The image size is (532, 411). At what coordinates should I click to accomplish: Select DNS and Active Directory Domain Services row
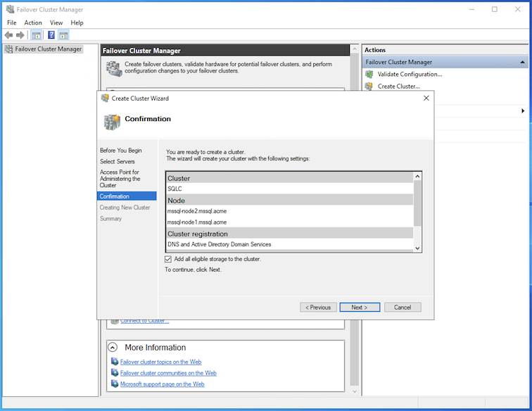[290, 244]
